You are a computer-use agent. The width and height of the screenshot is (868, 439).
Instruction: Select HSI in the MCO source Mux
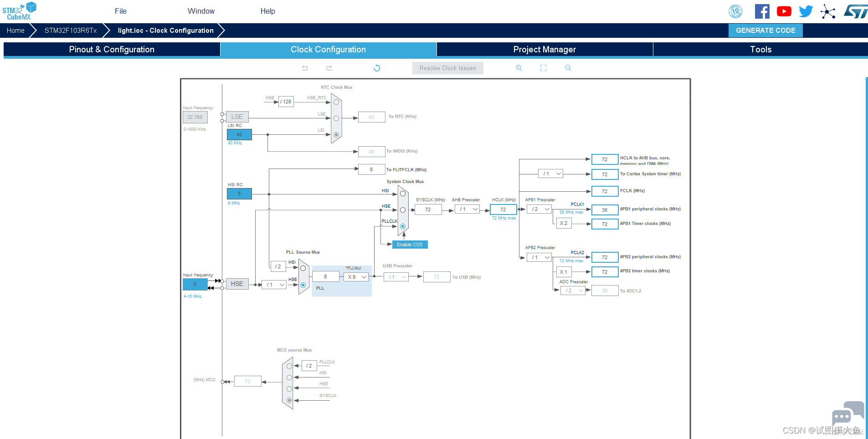pyautogui.click(x=289, y=378)
